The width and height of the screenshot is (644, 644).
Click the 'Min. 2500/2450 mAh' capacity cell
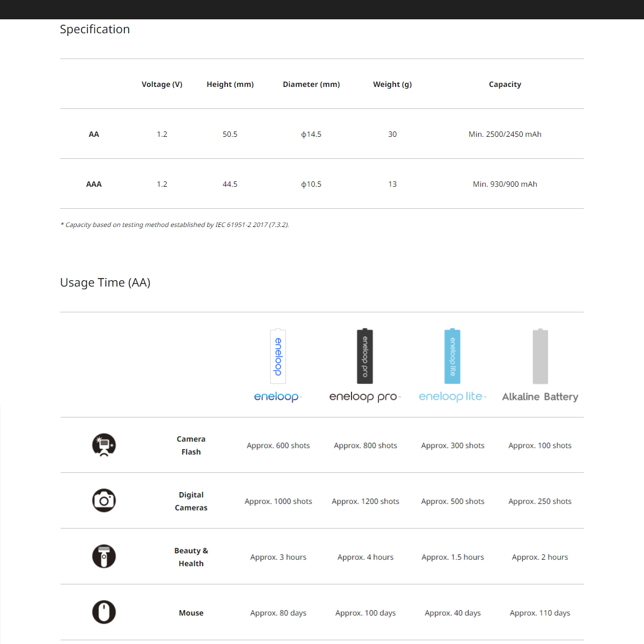pyautogui.click(x=505, y=134)
